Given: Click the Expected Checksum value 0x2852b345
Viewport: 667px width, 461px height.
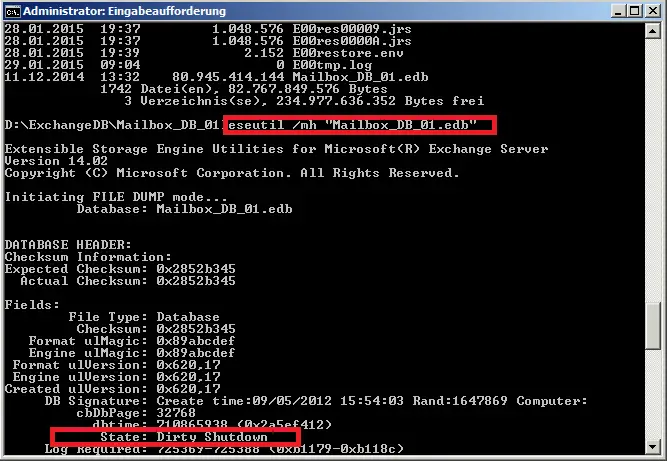Looking at the screenshot, I should point(196,269).
